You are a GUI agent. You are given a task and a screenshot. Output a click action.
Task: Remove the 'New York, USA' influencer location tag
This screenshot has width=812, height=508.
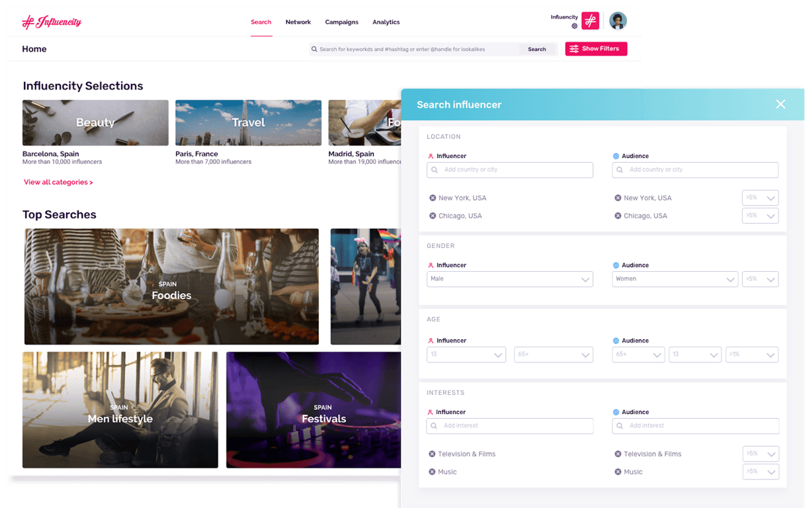point(431,198)
